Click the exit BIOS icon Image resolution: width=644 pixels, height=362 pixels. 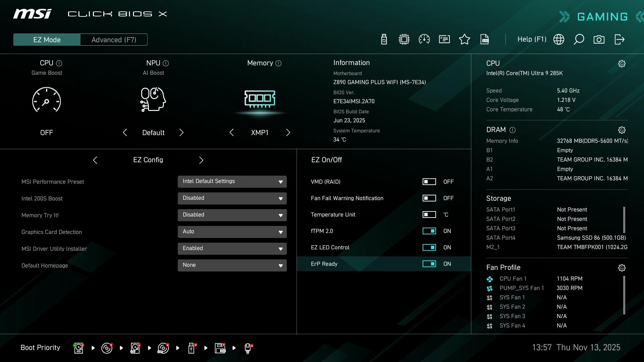[619, 40]
